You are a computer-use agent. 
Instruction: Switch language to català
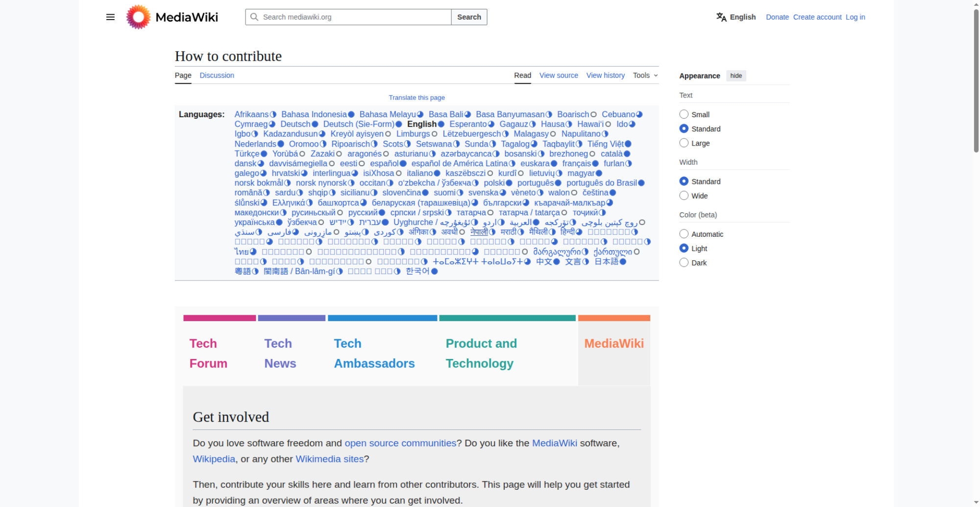tap(612, 153)
